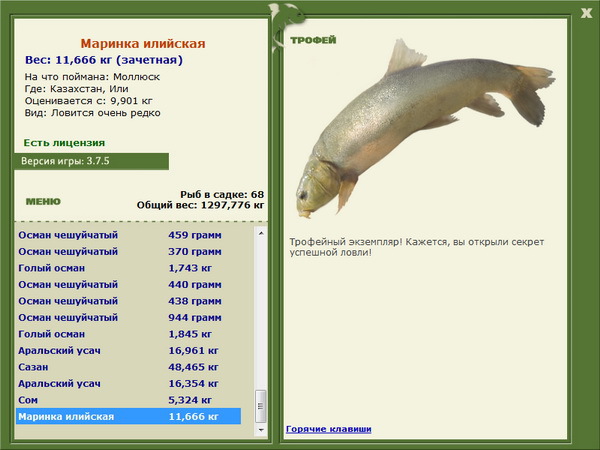Click the Общий вес: 1297,776 кг text
The height and width of the screenshot is (450, 600).
(x=200, y=205)
